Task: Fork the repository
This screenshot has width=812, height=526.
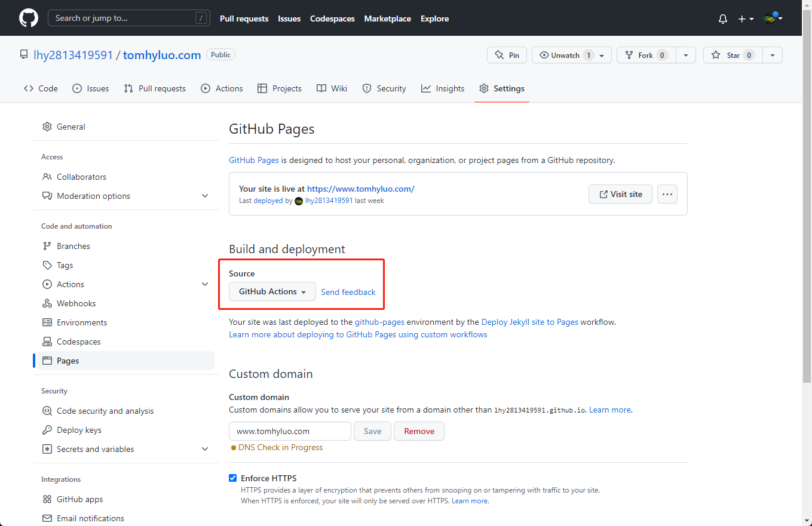Action: click(x=646, y=55)
